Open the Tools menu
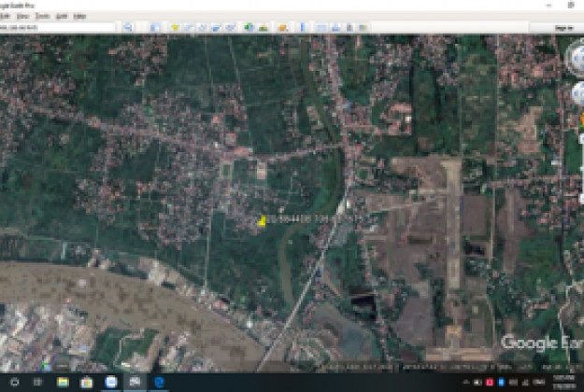The image size is (584, 392). click(42, 16)
